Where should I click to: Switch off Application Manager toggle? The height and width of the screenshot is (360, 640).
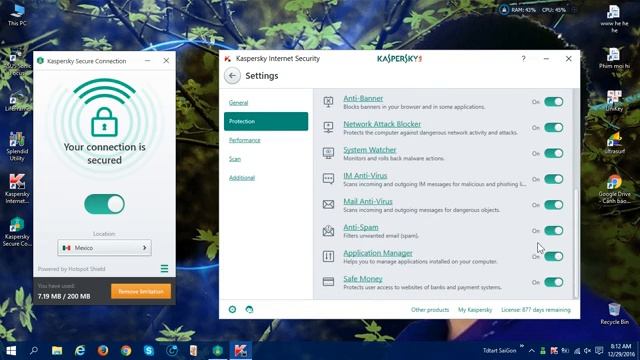pos(553,256)
